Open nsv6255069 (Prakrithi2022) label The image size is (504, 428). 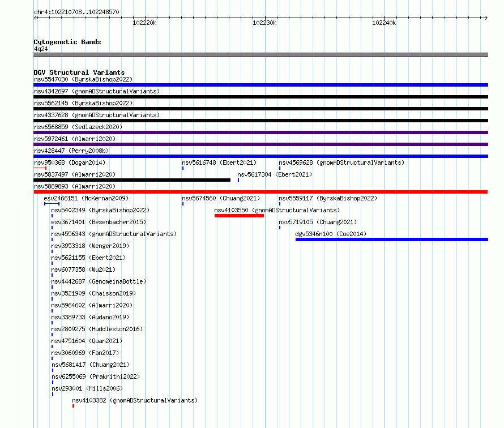pyautogui.click(x=96, y=376)
